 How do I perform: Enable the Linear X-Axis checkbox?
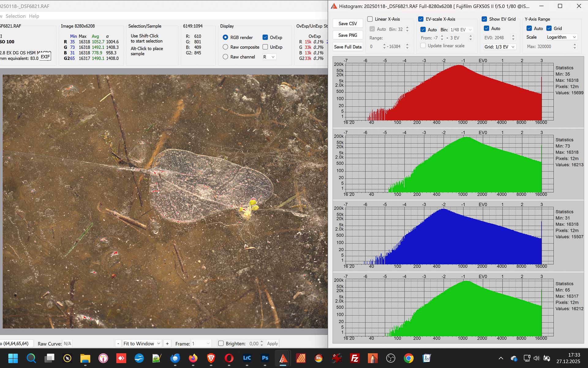pyautogui.click(x=370, y=19)
